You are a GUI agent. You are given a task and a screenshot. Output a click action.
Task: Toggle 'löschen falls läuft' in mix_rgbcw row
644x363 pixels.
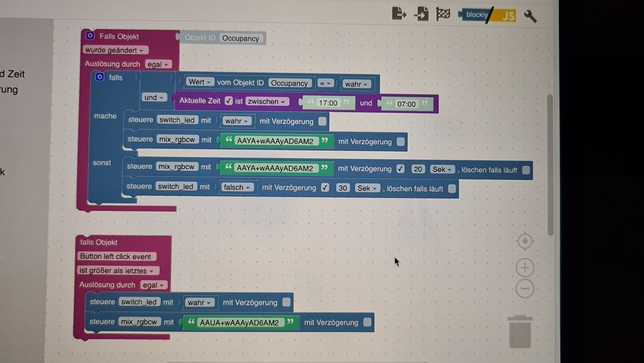tap(526, 170)
